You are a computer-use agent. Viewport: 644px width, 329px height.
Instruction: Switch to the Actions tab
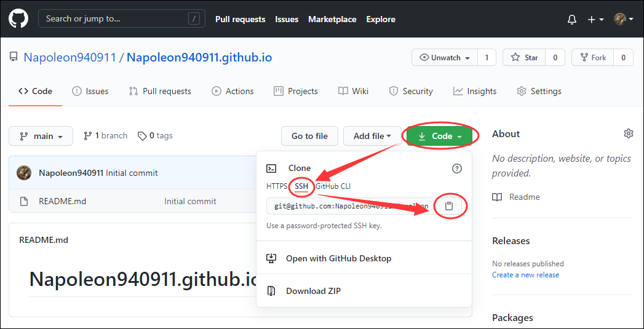[x=233, y=91]
